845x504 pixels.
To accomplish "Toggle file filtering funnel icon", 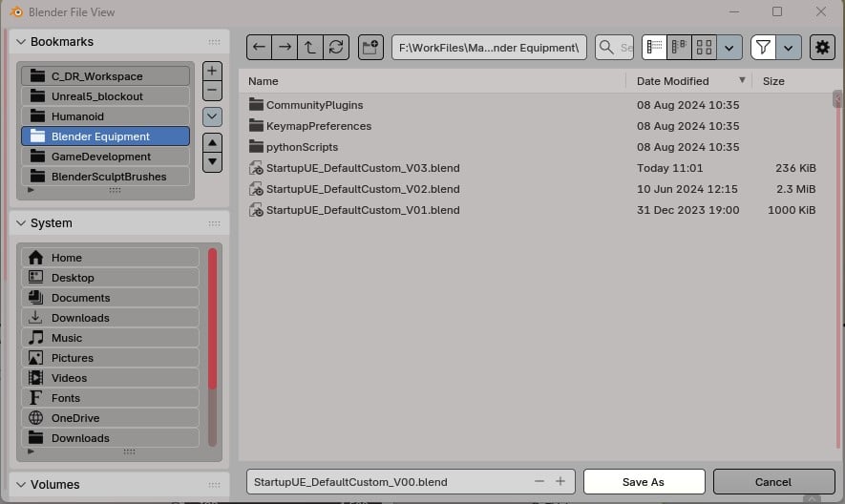I will click(x=763, y=48).
